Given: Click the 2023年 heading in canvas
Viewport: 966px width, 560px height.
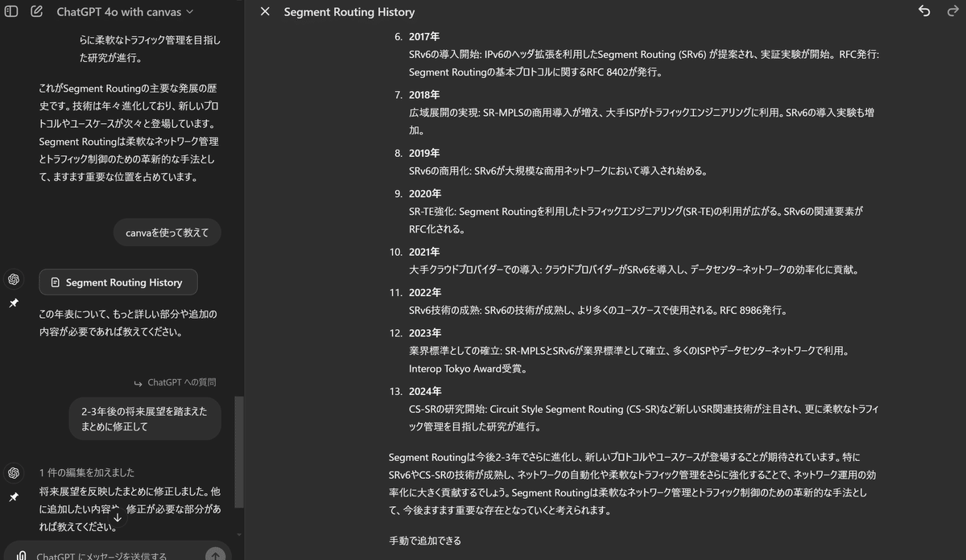Looking at the screenshot, I should point(424,333).
